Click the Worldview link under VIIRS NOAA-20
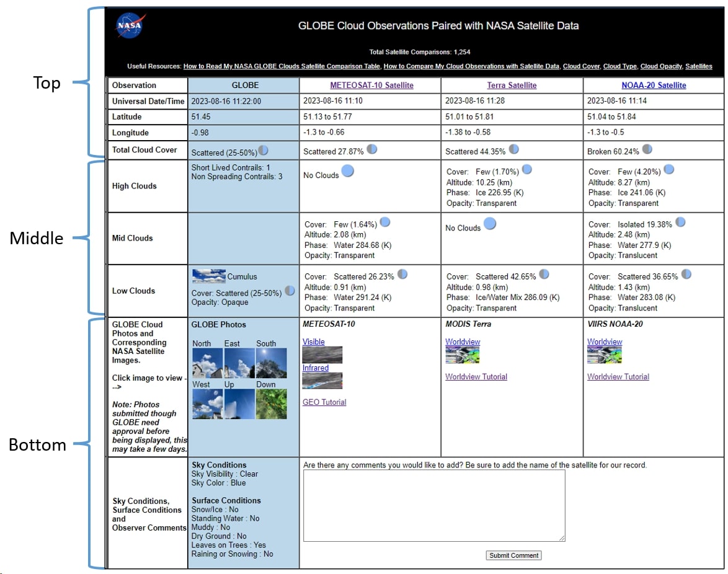728x574 pixels. pyautogui.click(x=605, y=342)
